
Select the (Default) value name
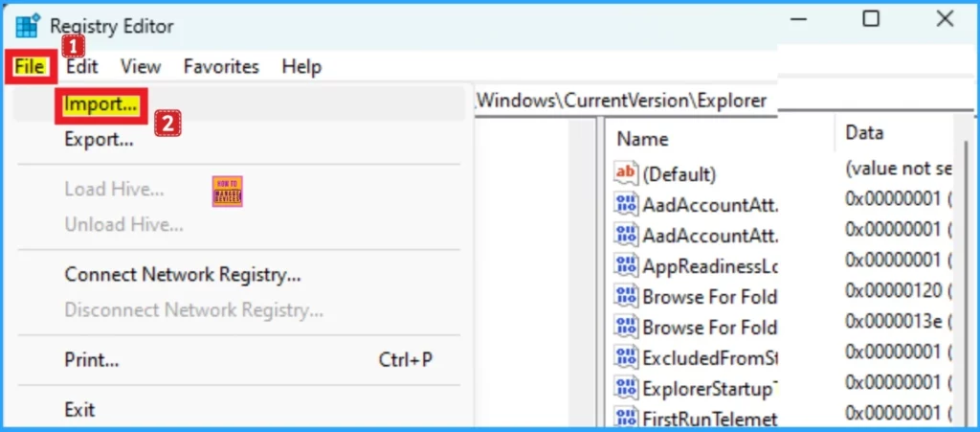tap(679, 173)
